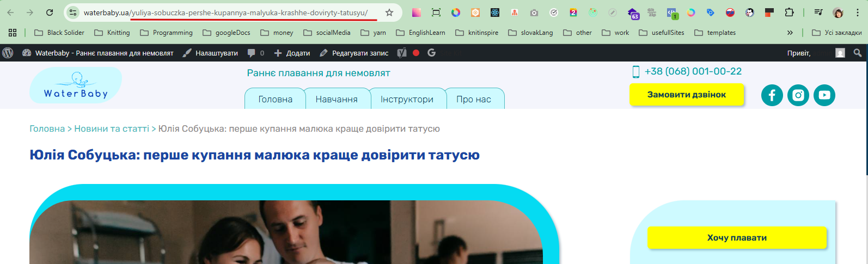Expand the EnglishLearn bookmarks folder
The height and width of the screenshot is (264, 868).
coord(420,33)
